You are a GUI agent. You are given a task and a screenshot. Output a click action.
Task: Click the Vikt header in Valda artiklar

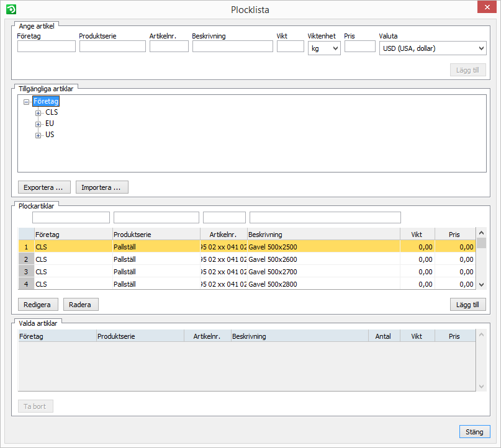(417, 336)
